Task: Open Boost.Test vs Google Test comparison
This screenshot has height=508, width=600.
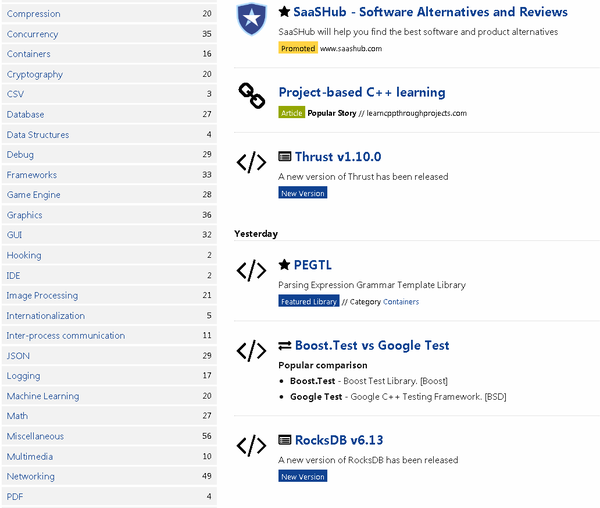Action: (x=372, y=345)
